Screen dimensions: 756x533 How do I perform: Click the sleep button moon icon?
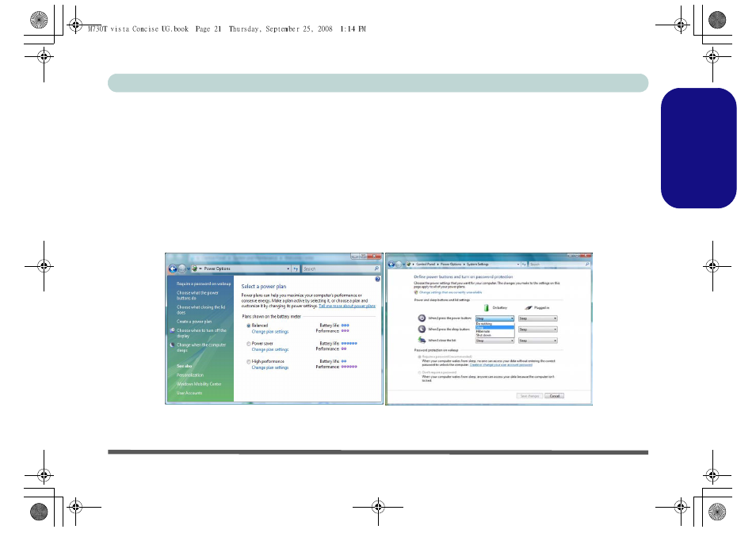click(422, 329)
